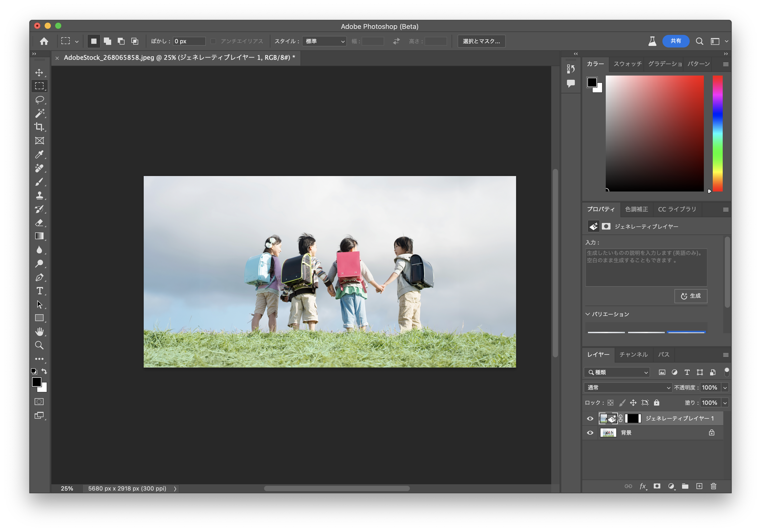Select the Lasso tool
This screenshot has height=532, width=761.
tap(39, 100)
